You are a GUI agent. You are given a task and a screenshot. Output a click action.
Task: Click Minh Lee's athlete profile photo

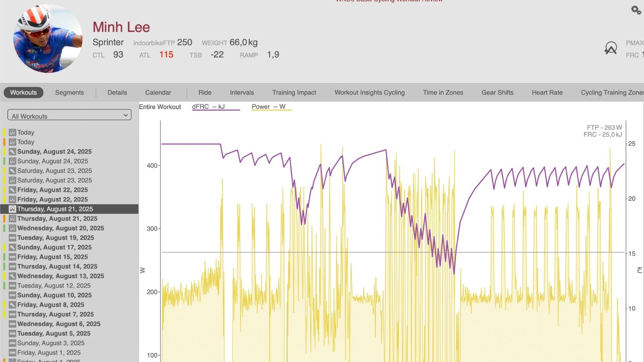pyautogui.click(x=47, y=39)
